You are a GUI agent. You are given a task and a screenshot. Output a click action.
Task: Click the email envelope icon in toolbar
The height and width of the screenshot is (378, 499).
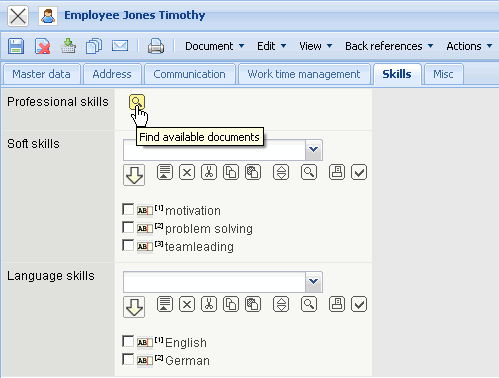[x=120, y=46]
